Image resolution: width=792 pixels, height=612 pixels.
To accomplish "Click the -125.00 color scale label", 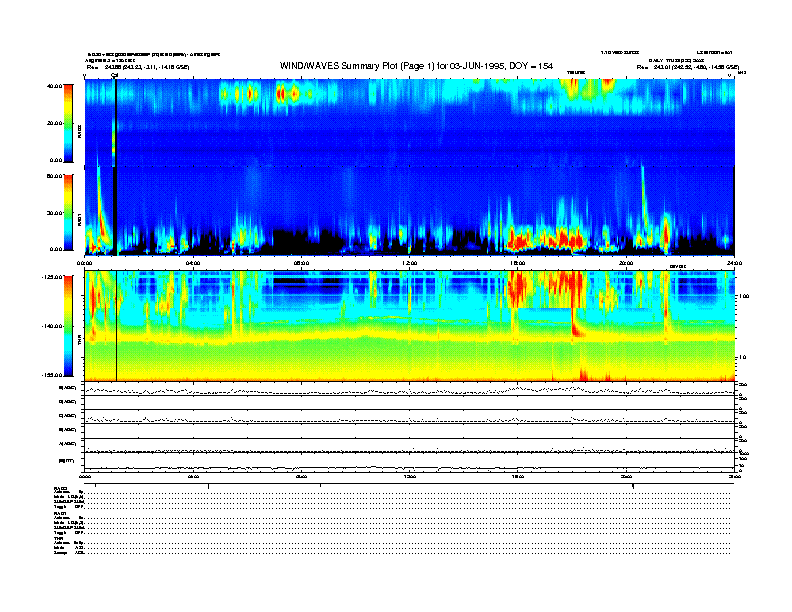I will 52,277.
